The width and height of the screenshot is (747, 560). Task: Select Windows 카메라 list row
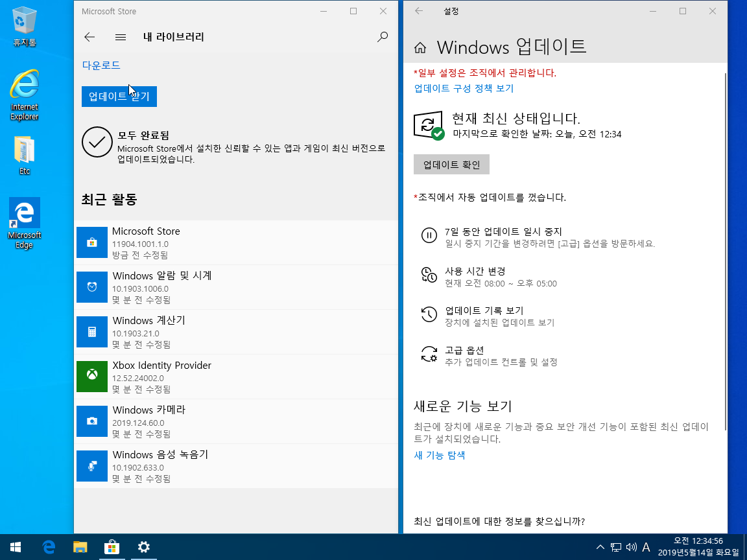[236, 421]
